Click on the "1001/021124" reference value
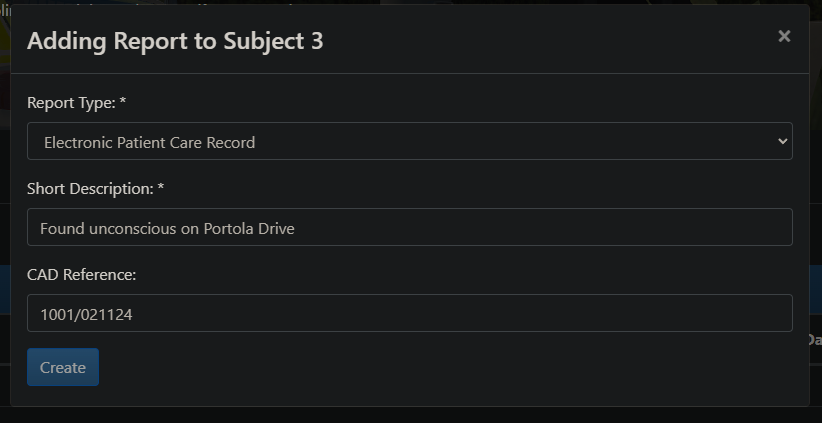 coord(87,314)
